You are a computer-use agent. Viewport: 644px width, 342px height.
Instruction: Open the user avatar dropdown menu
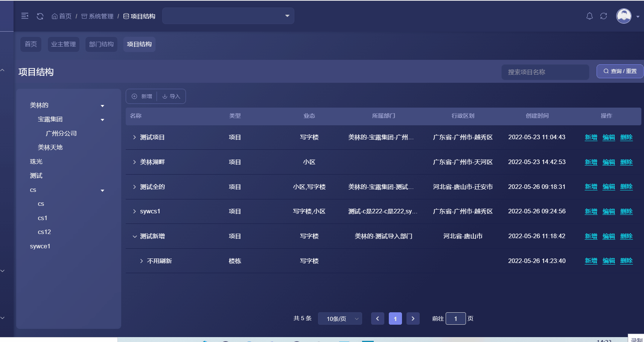tap(623, 16)
